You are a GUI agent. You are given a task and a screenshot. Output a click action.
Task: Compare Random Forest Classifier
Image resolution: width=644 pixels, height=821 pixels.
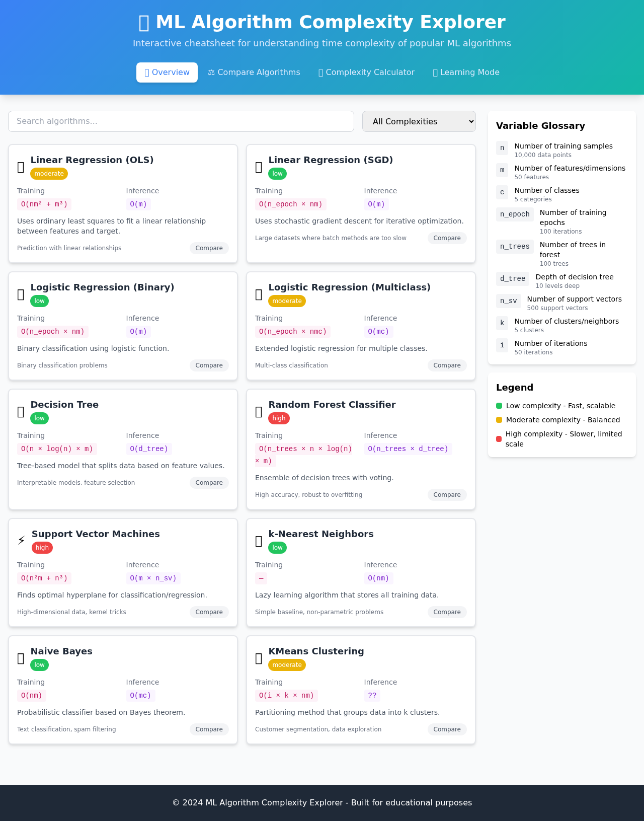(447, 495)
